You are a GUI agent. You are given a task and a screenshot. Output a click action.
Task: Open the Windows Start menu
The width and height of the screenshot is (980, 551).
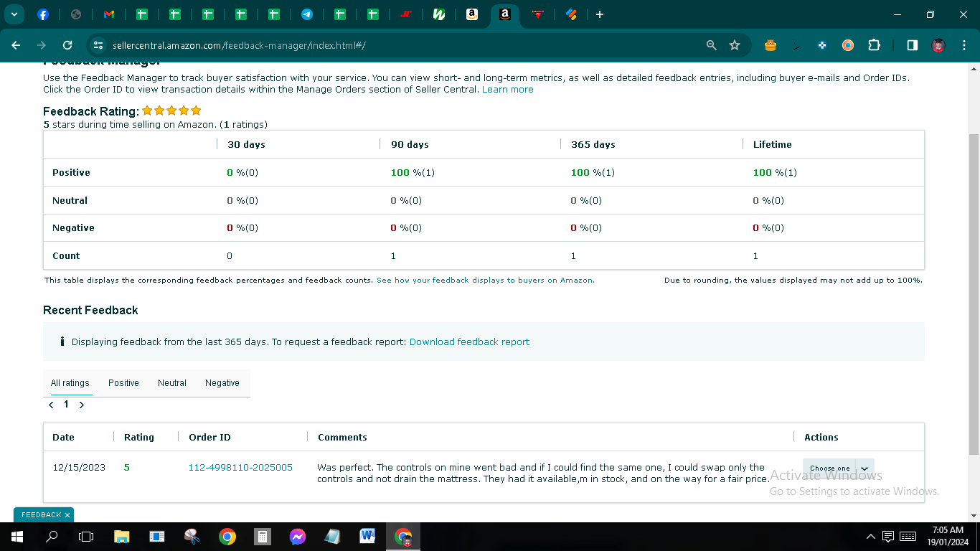click(17, 536)
